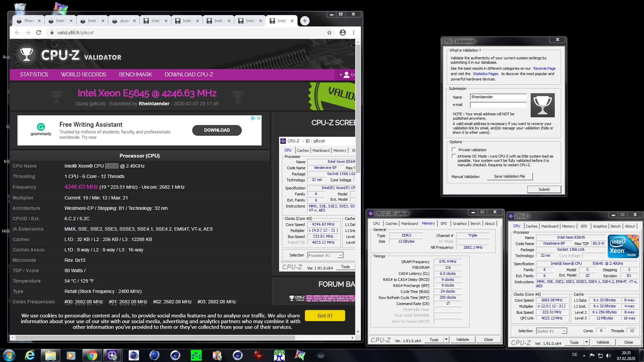Click the Submit button in CPU-Z Validation
Screen dimensions: 644x362
(544, 189)
